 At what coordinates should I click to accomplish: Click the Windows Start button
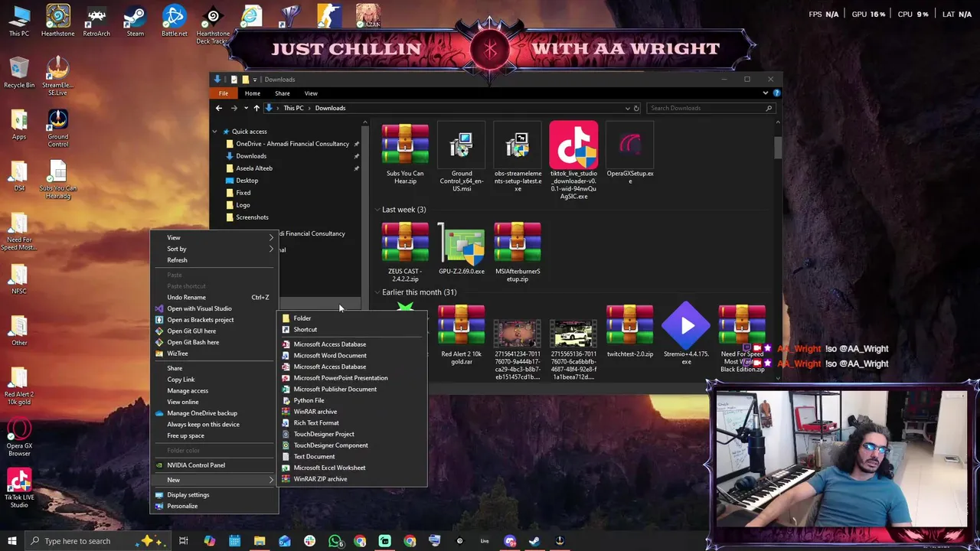(x=11, y=541)
